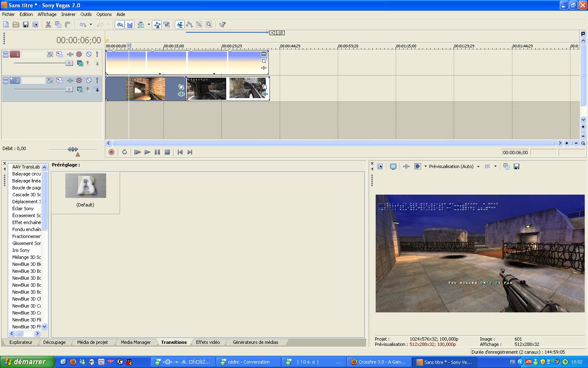588x368 pixels.
Task: Solo track 1 with the exclamation icon
Action: pyautogui.click(x=97, y=54)
